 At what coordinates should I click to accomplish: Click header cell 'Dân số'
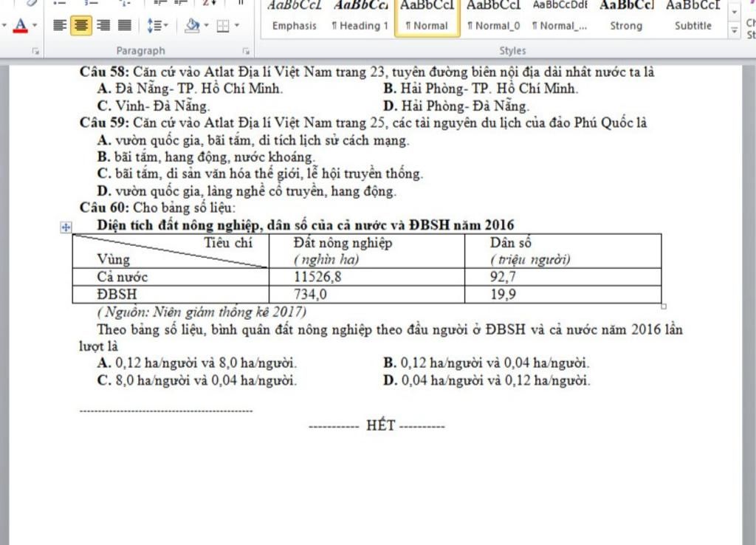coord(511,243)
